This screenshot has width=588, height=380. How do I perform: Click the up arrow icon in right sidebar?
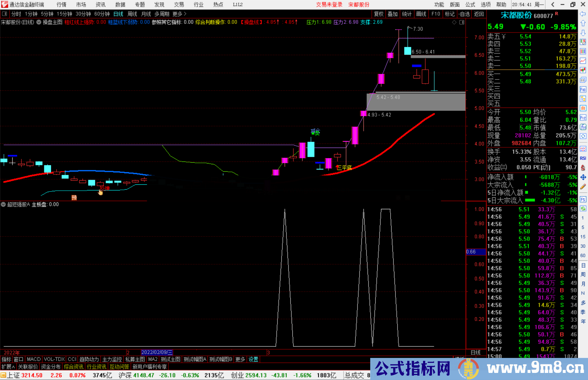click(583, 23)
